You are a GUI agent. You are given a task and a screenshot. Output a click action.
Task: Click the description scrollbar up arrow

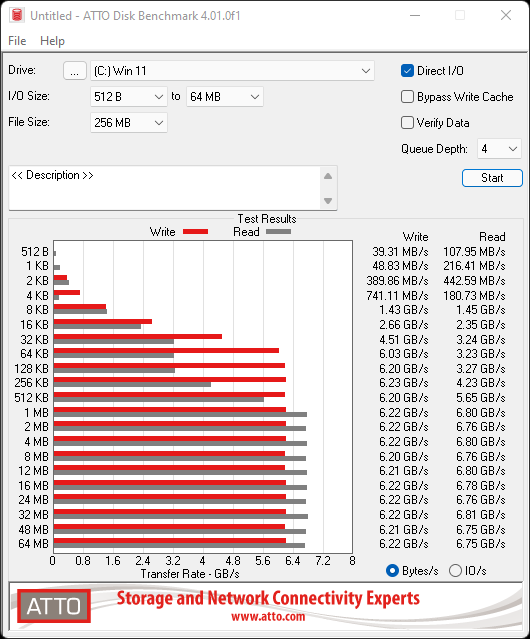(328, 176)
